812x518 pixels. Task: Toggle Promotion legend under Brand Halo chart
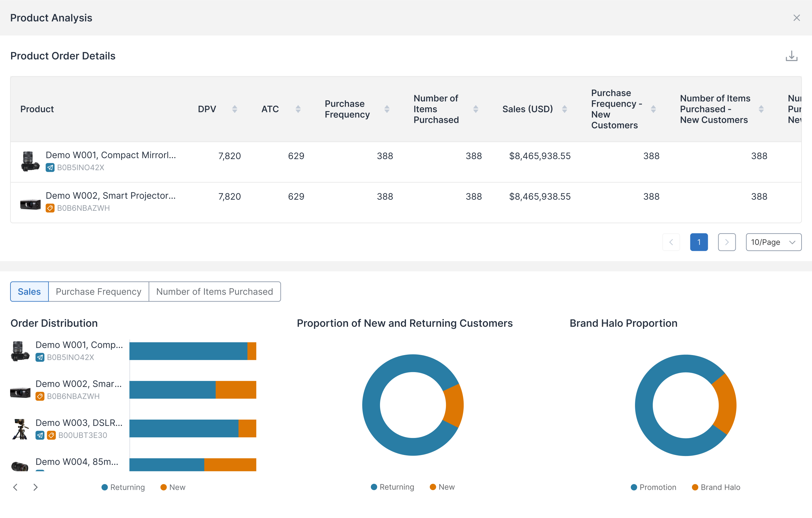point(654,487)
